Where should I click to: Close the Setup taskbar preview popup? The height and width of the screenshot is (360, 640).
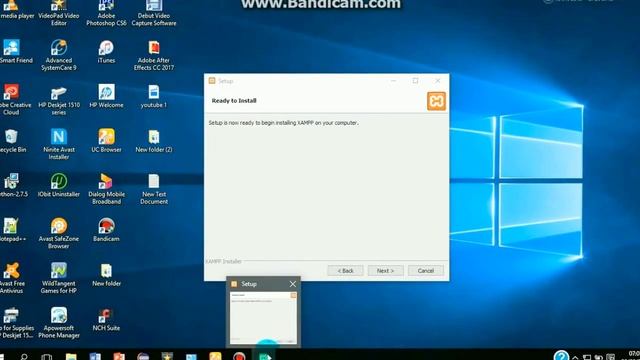(293, 284)
